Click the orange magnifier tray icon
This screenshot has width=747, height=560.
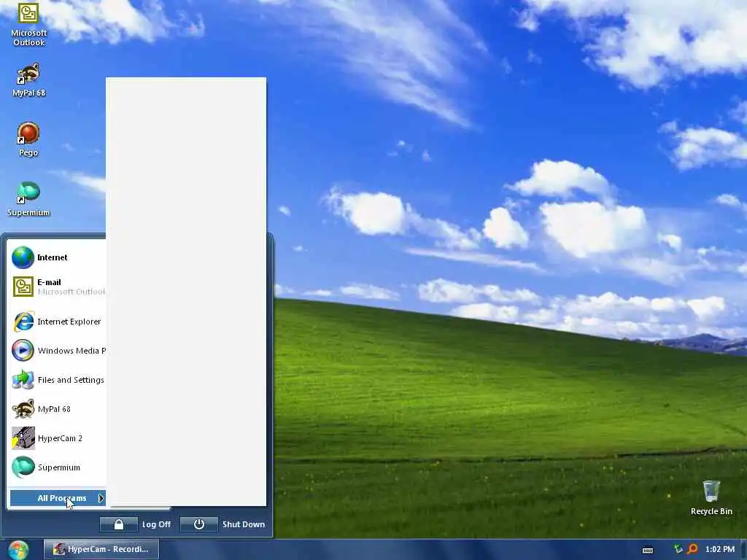pyautogui.click(x=693, y=550)
